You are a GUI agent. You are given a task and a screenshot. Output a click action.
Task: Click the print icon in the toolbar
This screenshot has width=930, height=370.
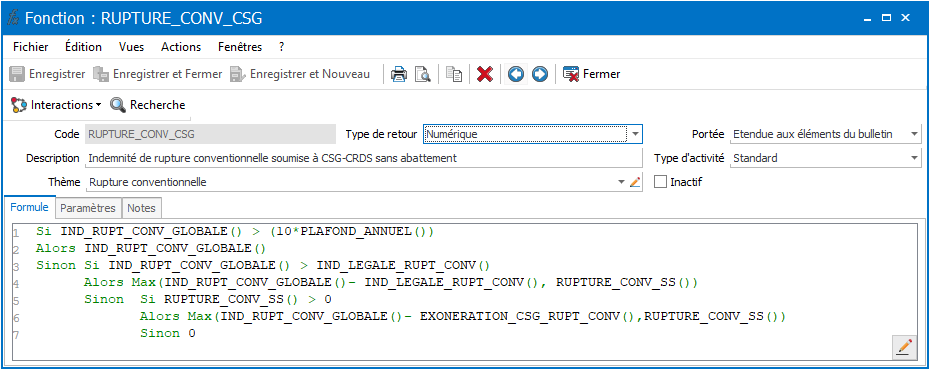pos(399,74)
